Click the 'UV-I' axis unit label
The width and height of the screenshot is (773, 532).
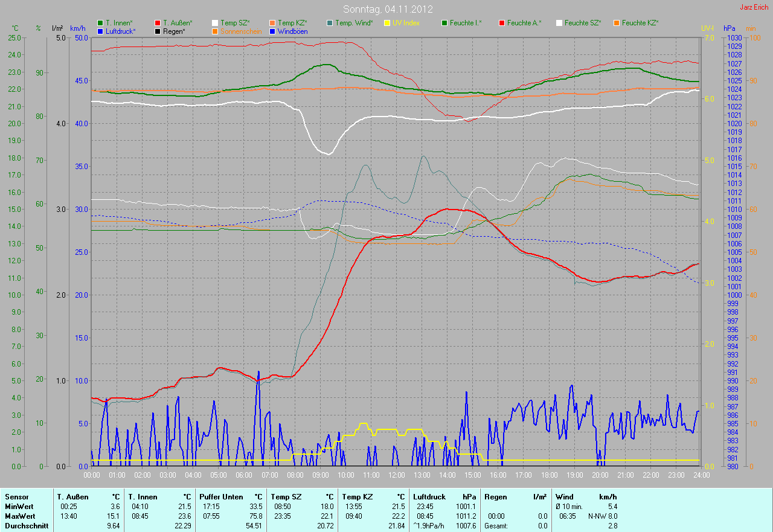coord(707,28)
